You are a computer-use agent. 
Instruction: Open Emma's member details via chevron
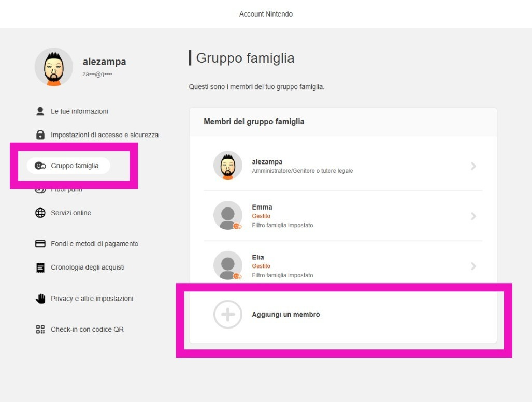click(x=473, y=216)
